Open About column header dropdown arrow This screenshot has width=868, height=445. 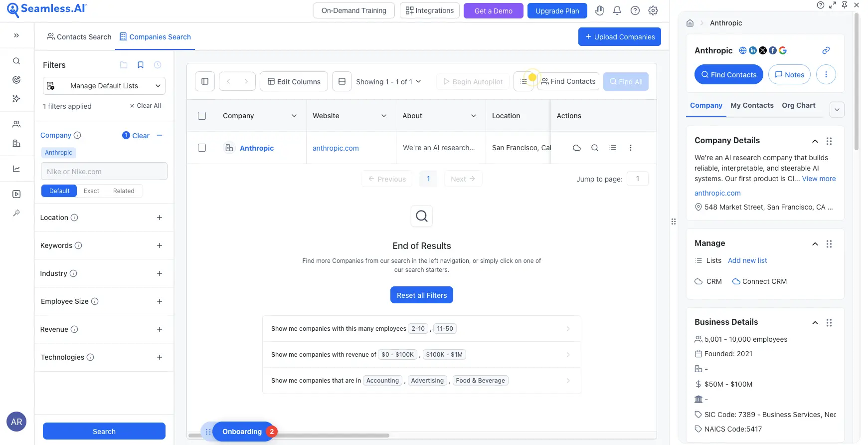coord(474,116)
